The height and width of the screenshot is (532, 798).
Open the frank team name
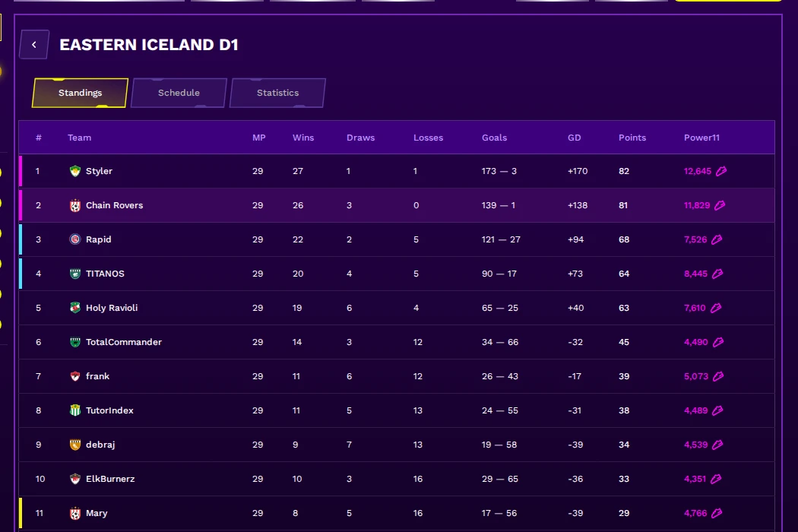coord(98,376)
